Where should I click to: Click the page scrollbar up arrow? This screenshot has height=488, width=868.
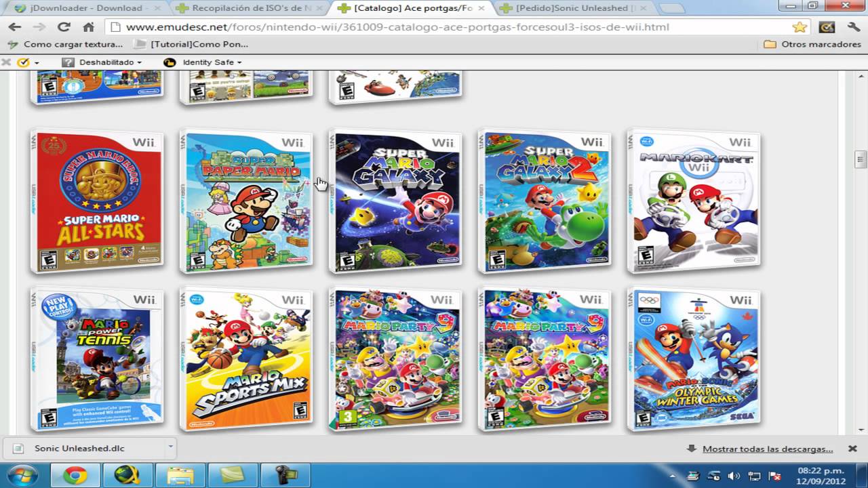click(861, 76)
